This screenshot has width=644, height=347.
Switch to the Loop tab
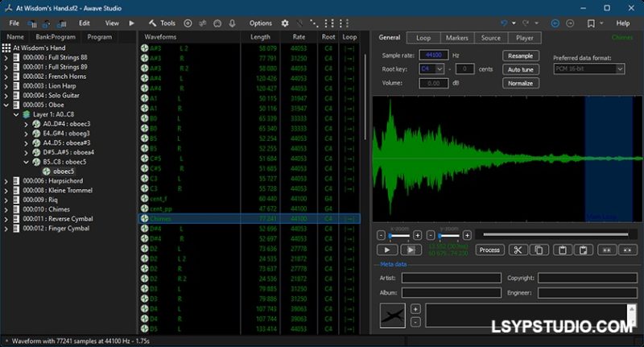click(423, 38)
